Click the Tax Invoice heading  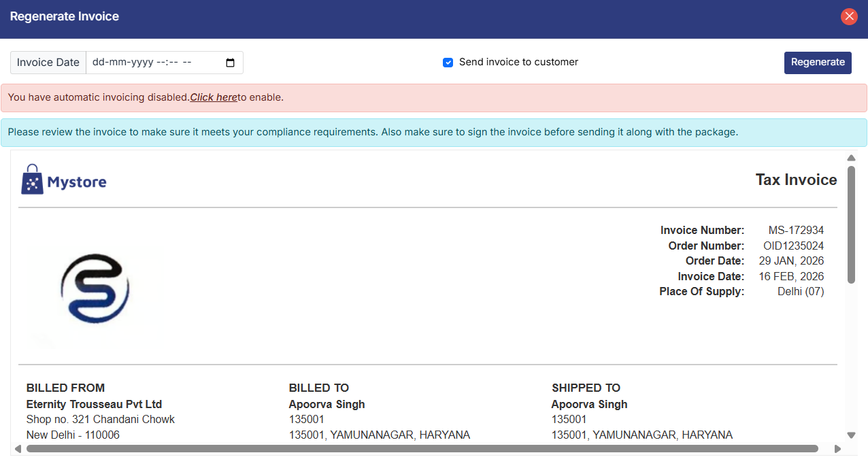pyautogui.click(x=796, y=180)
